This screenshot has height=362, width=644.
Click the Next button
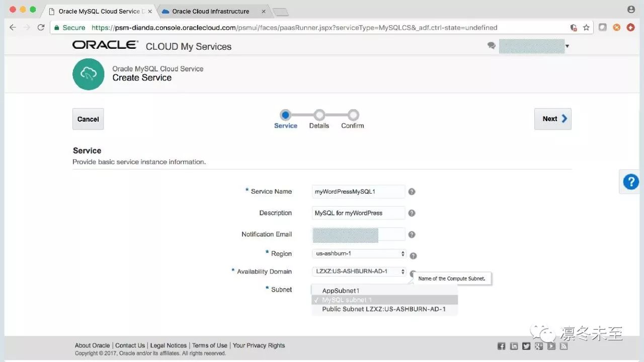click(553, 119)
